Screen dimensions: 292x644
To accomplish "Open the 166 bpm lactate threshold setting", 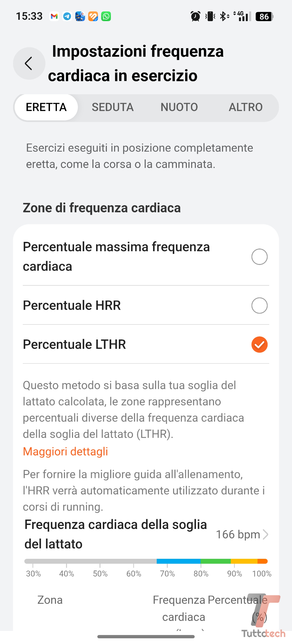I will point(238,534).
